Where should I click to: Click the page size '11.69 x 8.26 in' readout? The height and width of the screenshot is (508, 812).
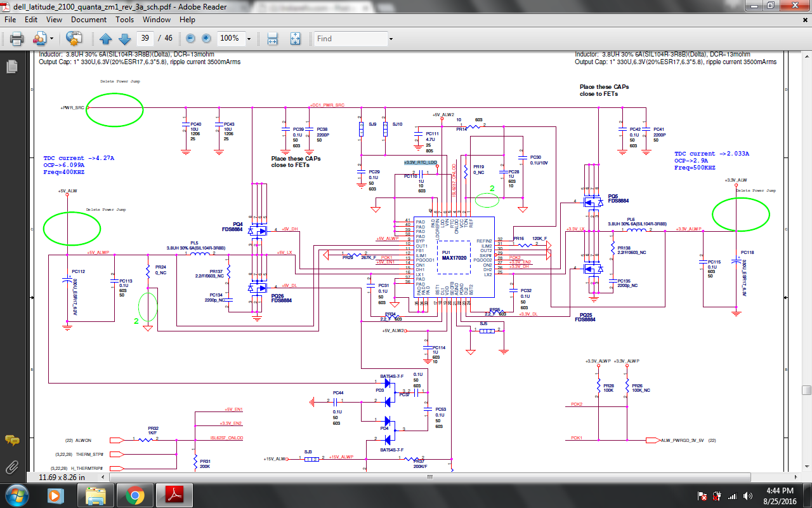(62, 477)
